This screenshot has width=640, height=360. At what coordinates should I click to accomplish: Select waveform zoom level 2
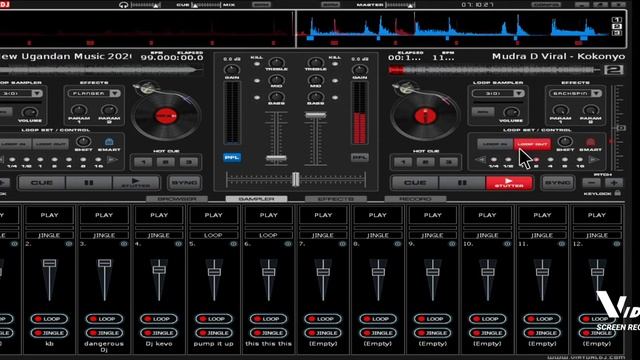(617, 26)
